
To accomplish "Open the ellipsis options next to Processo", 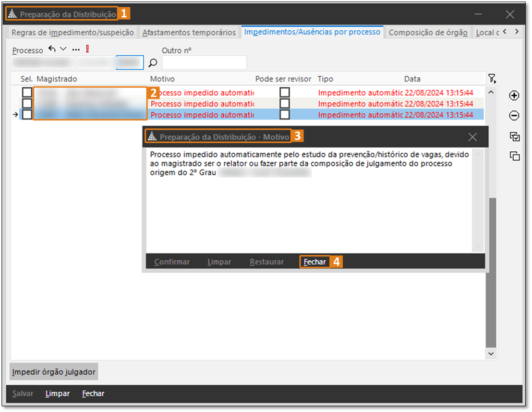I will coord(76,49).
